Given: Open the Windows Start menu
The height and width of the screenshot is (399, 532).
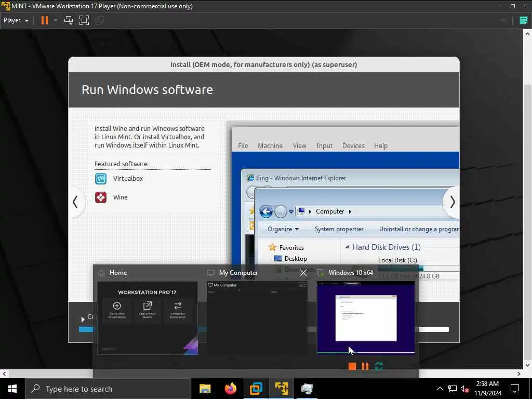Looking at the screenshot, I should click(x=12, y=389).
